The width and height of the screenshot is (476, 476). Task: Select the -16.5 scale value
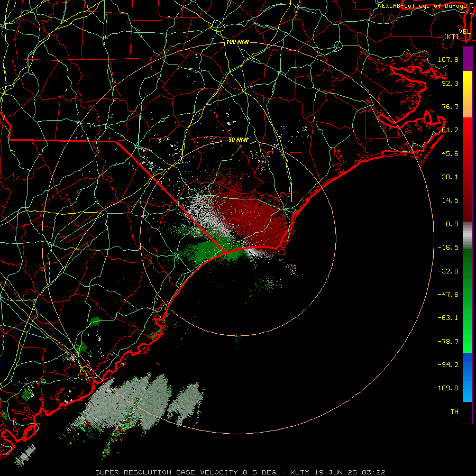[448, 248]
